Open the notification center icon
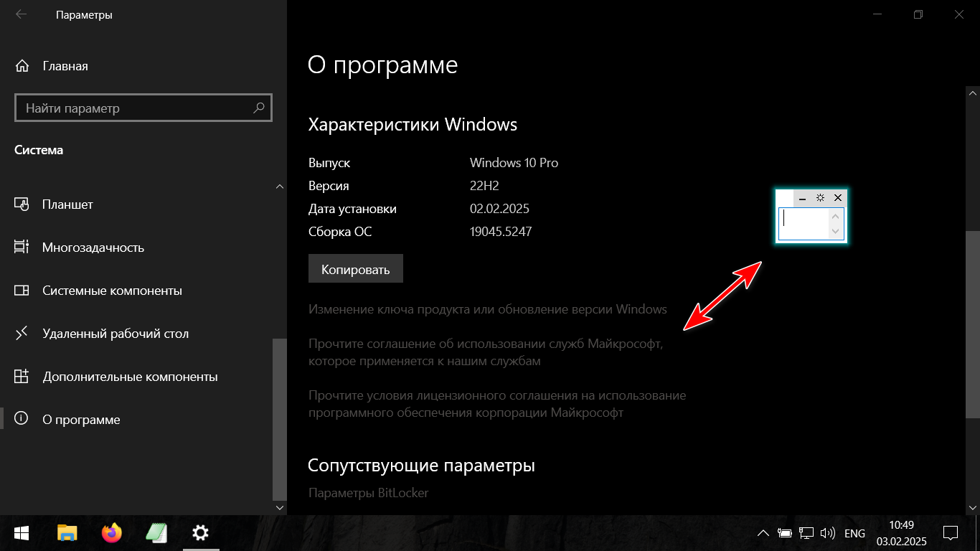Image resolution: width=980 pixels, height=551 pixels. click(x=951, y=533)
